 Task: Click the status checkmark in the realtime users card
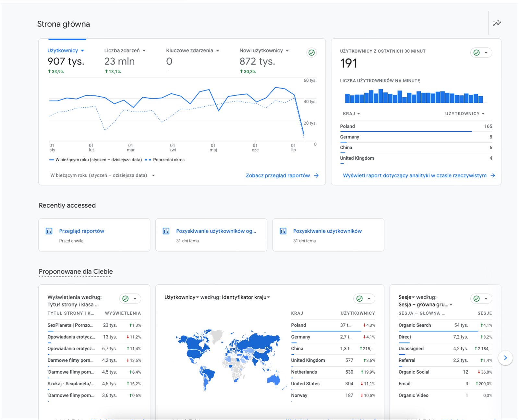tap(477, 53)
